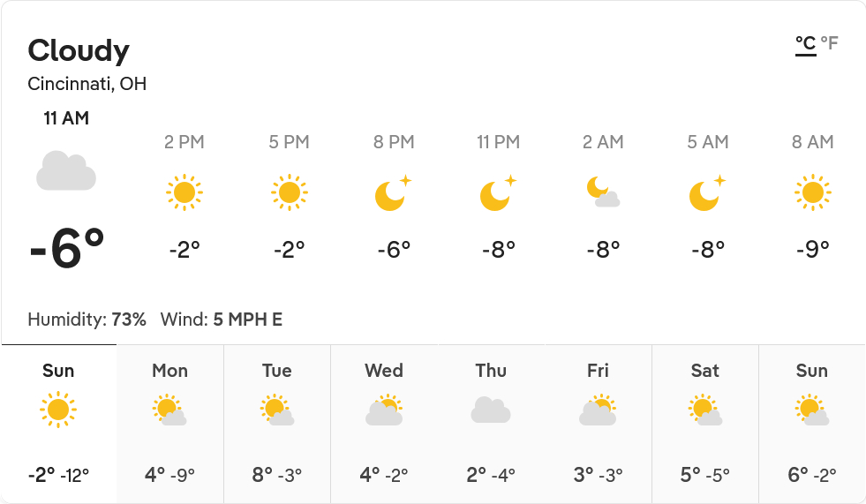The width and height of the screenshot is (866, 504).
Task: Click the 2 AM partly cloudy night icon
Action: coord(603,192)
